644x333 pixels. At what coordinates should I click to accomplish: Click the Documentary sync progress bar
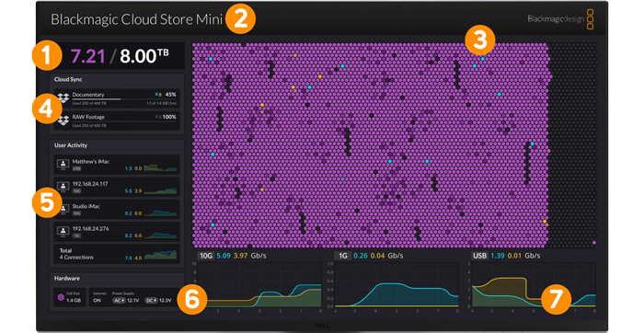point(124,99)
